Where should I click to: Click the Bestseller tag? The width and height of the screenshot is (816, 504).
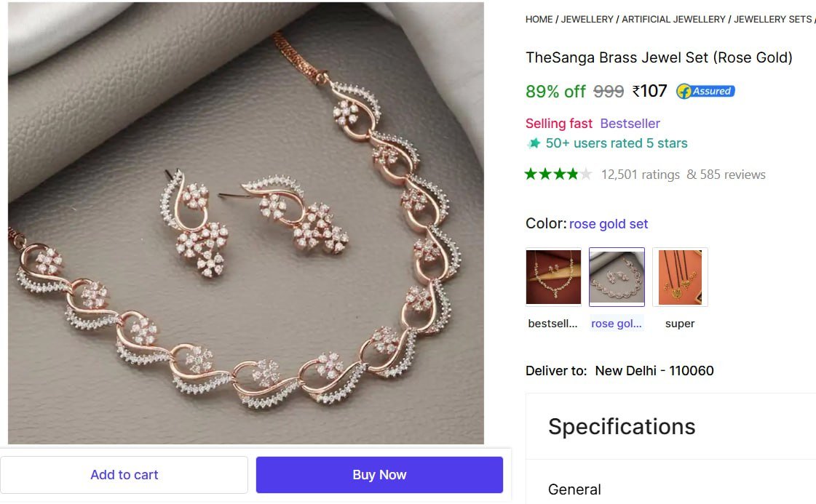click(x=630, y=124)
